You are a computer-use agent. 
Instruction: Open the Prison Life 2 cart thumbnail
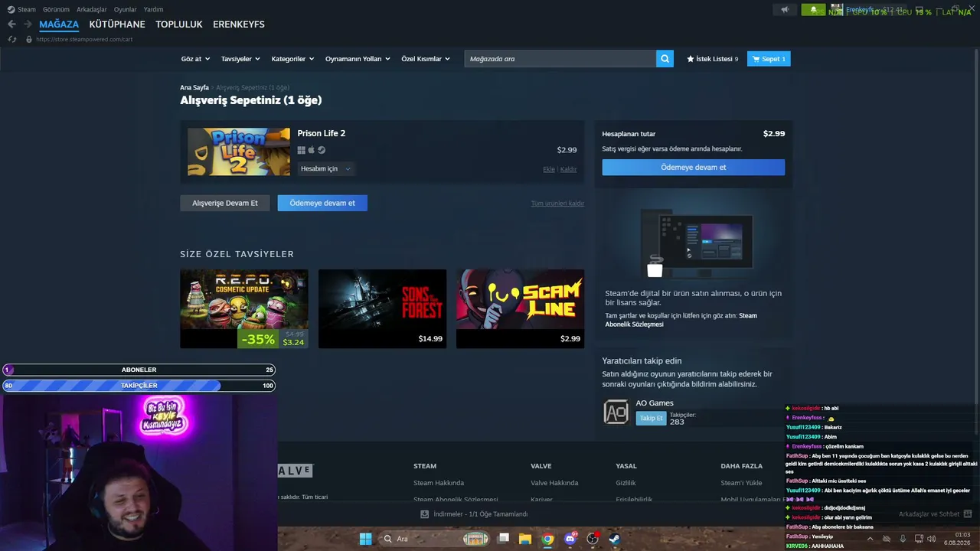click(239, 152)
